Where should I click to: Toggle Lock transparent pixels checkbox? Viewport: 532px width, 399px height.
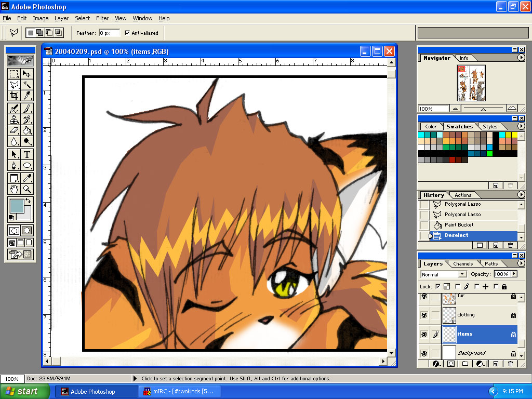pos(438,286)
